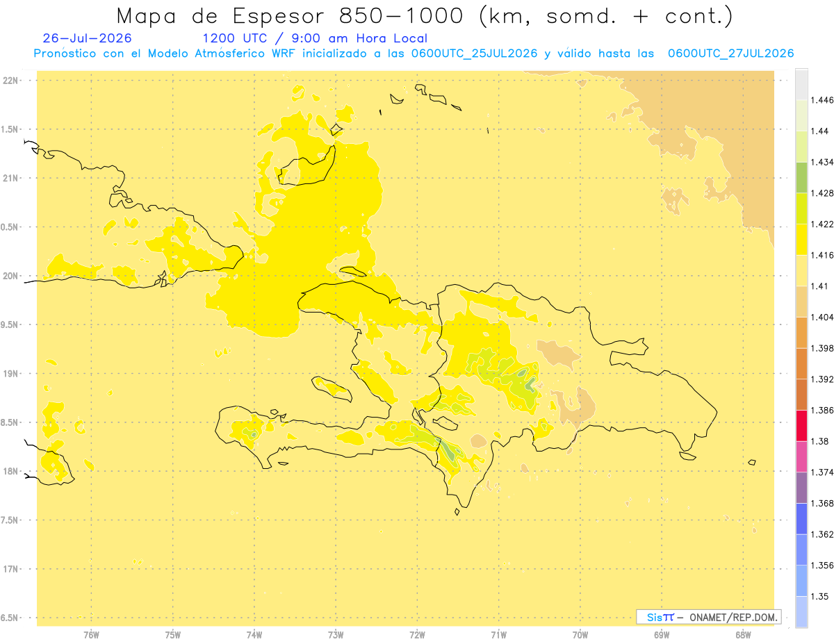This screenshot has height=644, width=834.
Task: Click the '71W' longitude label
Action: (498, 635)
